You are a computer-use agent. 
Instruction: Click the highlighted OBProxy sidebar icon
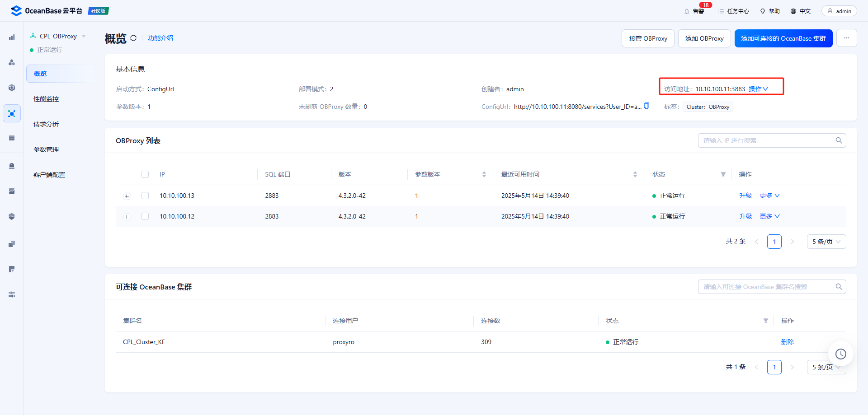click(12, 113)
